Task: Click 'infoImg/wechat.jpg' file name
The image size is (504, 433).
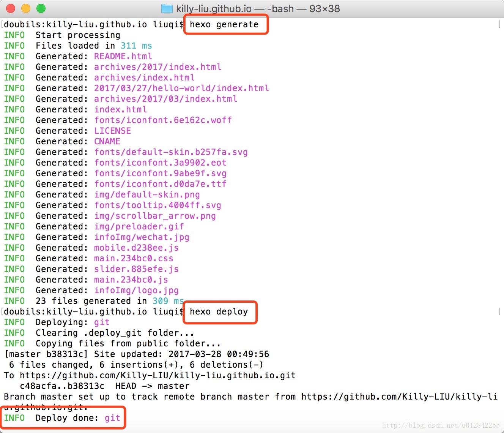Action: tap(142, 237)
